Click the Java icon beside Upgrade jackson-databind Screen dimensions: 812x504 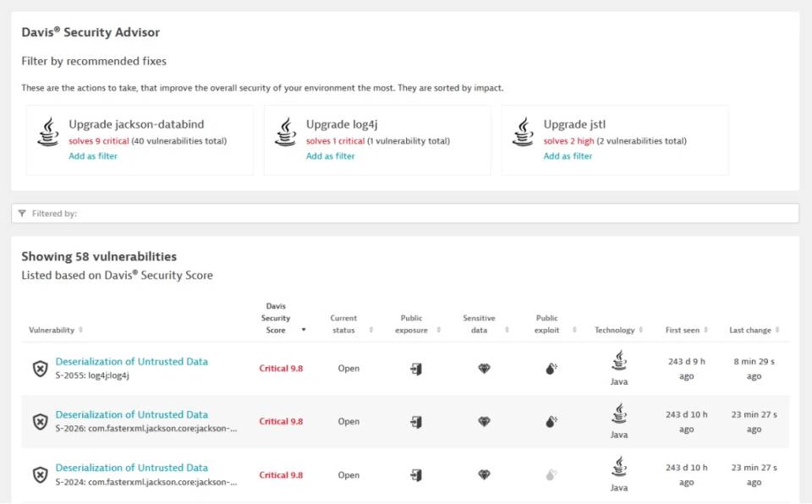click(48, 132)
